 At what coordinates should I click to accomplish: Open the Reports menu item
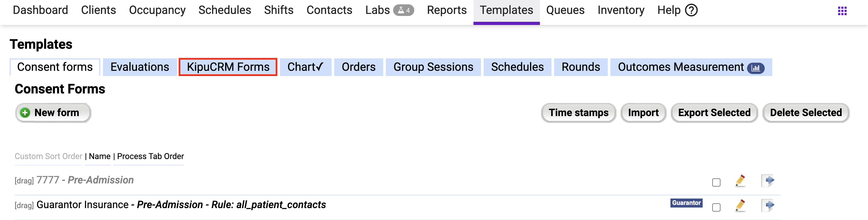446,10
